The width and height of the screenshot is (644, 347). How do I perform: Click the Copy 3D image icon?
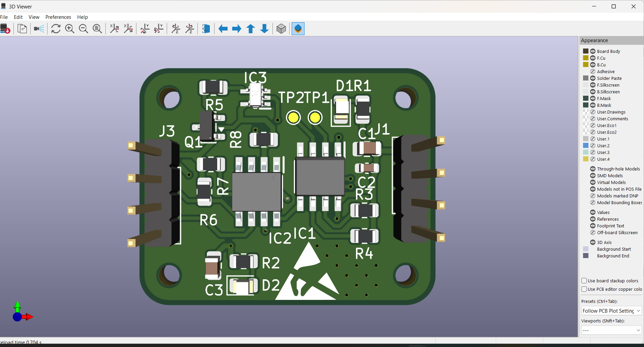(x=22, y=29)
